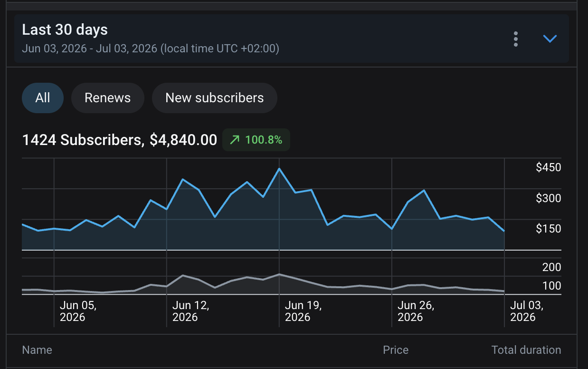Click the Jun 19 revenue peak point
The width and height of the screenshot is (588, 369).
[279, 169]
